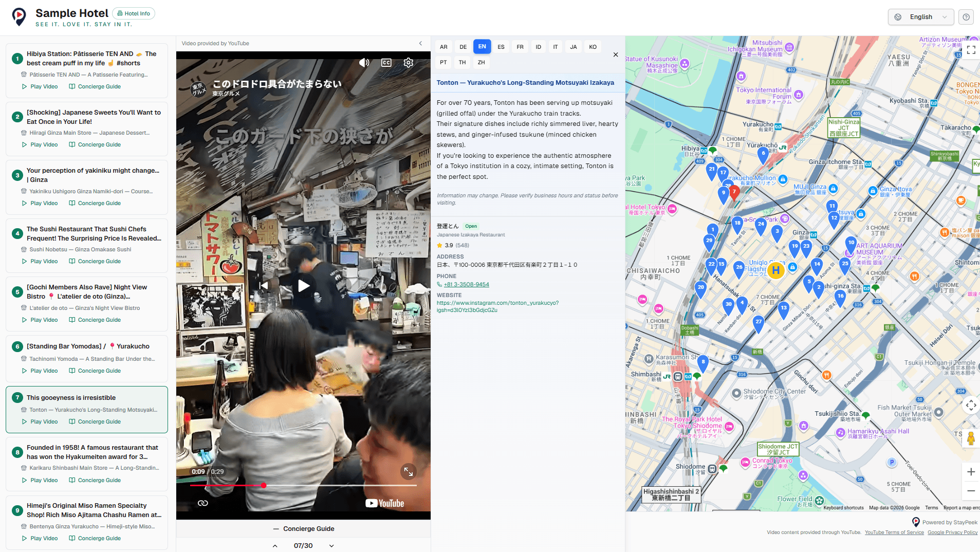980x552 pixels.
Task: Seek along the video progress bar
Action: [x=303, y=485]
